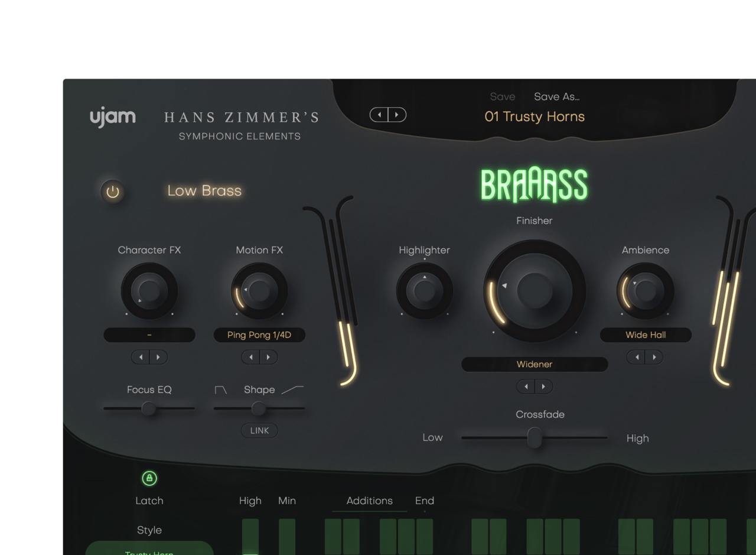
Task: Click Save As… for the preset
Action: pos(557,97)
